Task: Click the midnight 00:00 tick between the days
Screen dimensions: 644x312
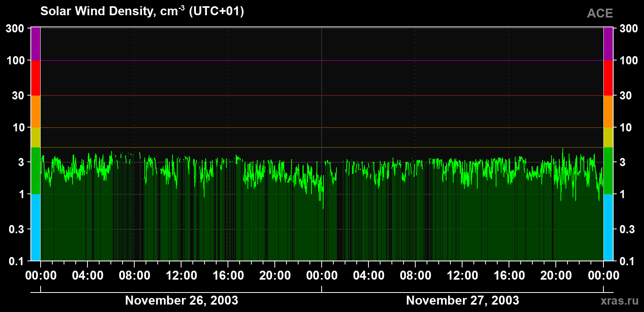Action: pos(322,275)
